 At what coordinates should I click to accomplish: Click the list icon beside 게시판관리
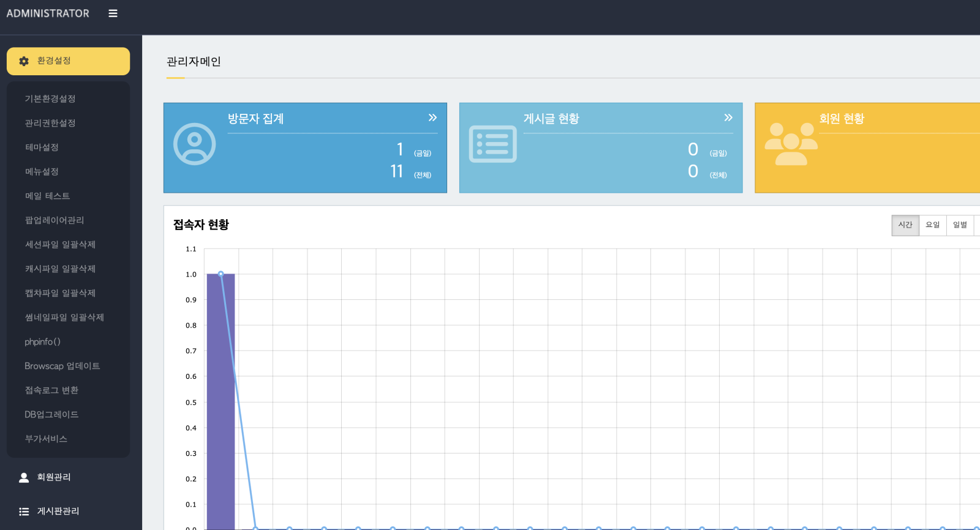(x=24, y=512)
